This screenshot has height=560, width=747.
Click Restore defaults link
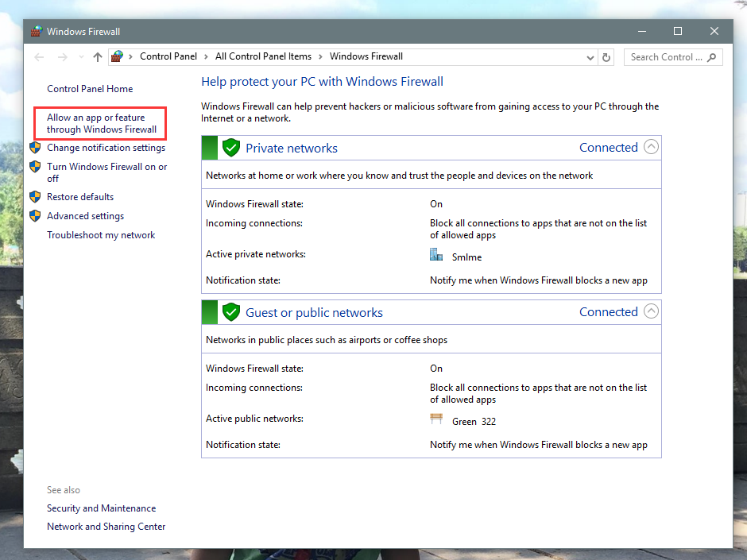(80, 197)
